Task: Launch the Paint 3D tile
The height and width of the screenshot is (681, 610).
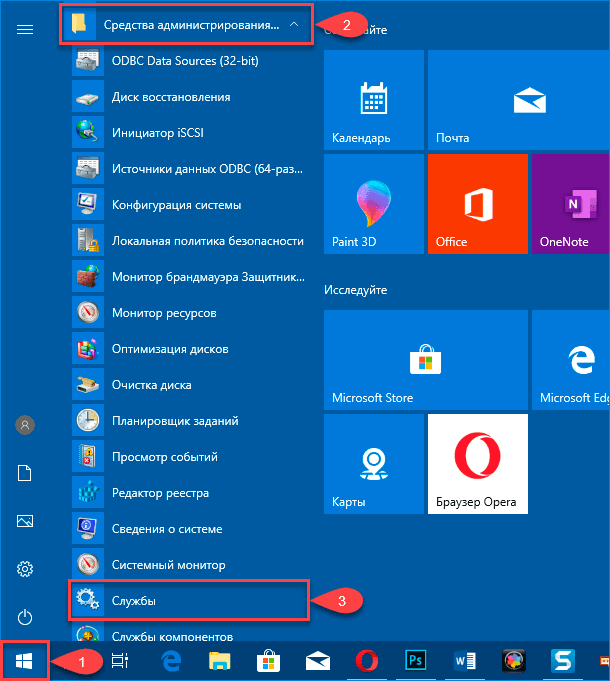Action: pyautogui.click(x=374, y=204)
